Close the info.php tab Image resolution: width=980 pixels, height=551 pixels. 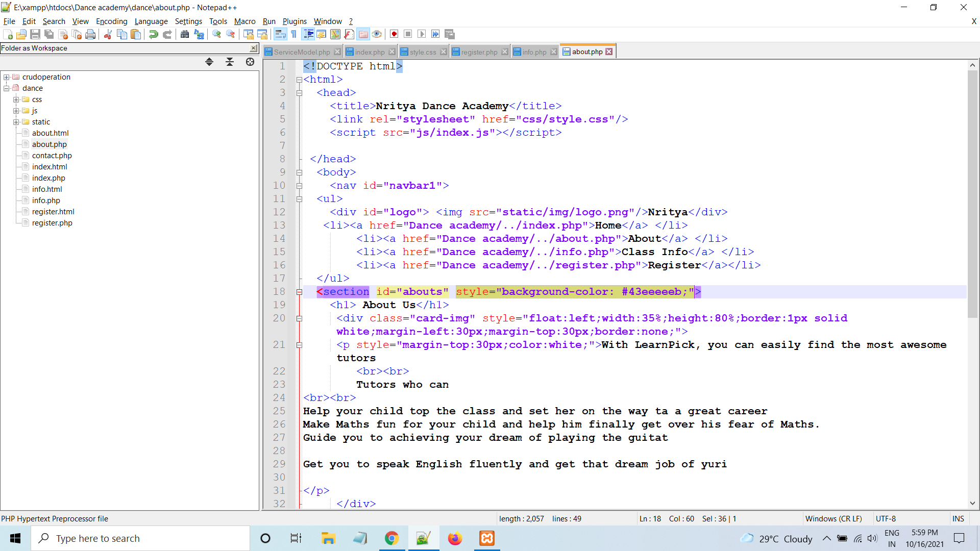(x=554, y=52)
